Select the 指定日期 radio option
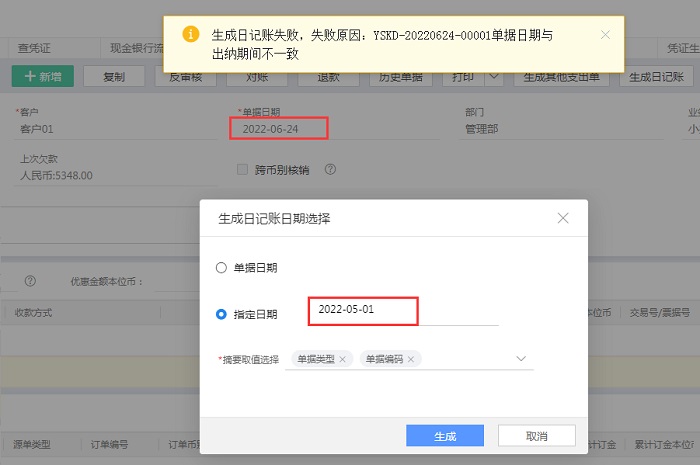The image size is (700, 465). pyautogui.click(x=221, y=314)
